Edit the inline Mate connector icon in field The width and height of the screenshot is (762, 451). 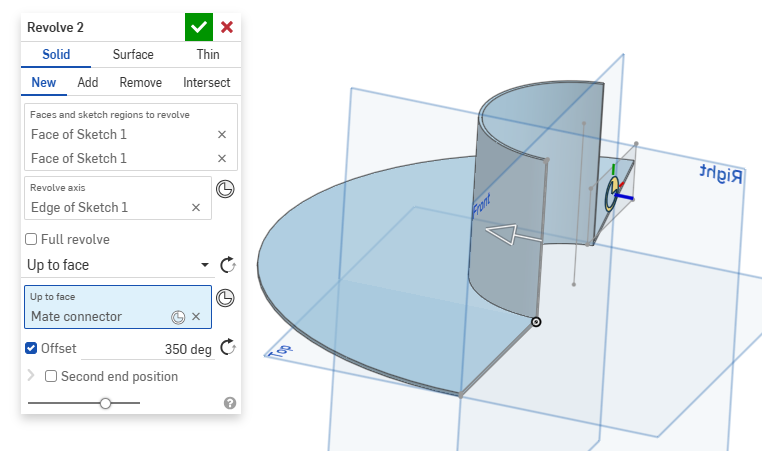[x=178, y=317]
